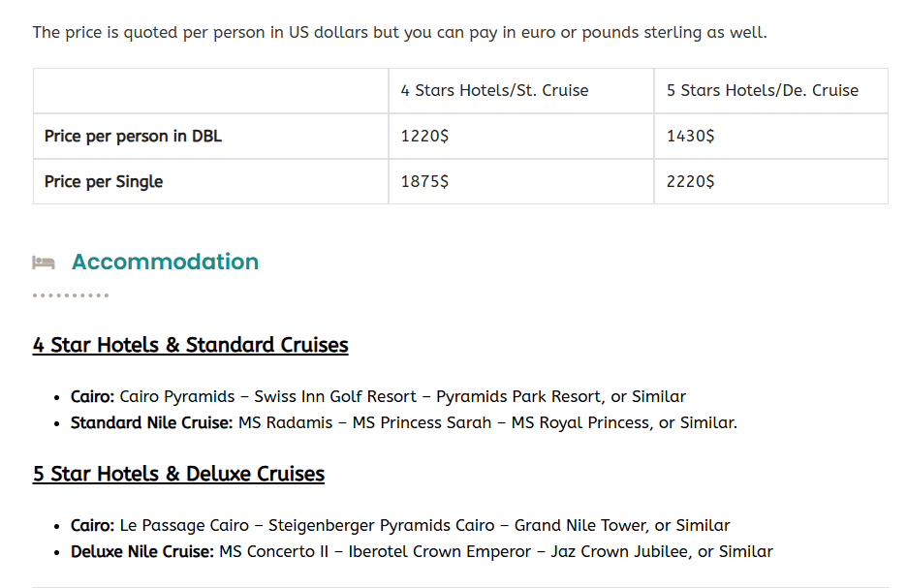Click the Jaz Crown Jubilee cruise name
The width and height of the screenshot is (908, 588).
(x=620, y=552)
